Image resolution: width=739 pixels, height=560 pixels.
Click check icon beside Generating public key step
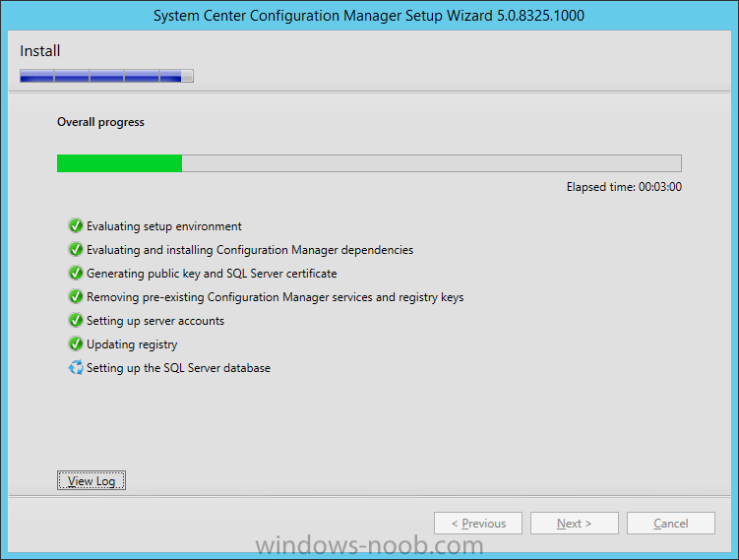point(76,273)
